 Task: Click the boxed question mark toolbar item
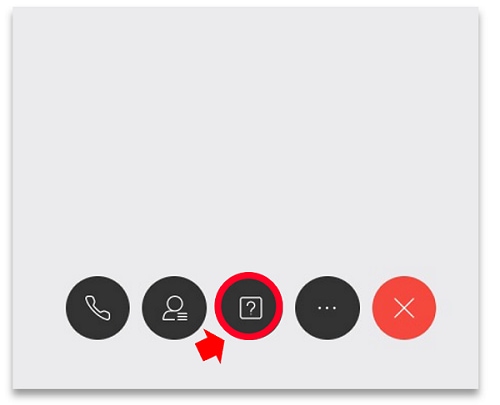click(249, 307)
